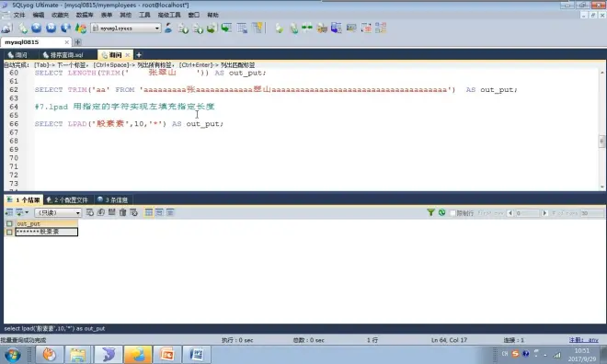The width and height of the screenshot is (607, 364).
Task: Switch results to text view icon
Action: click(170, 212)
